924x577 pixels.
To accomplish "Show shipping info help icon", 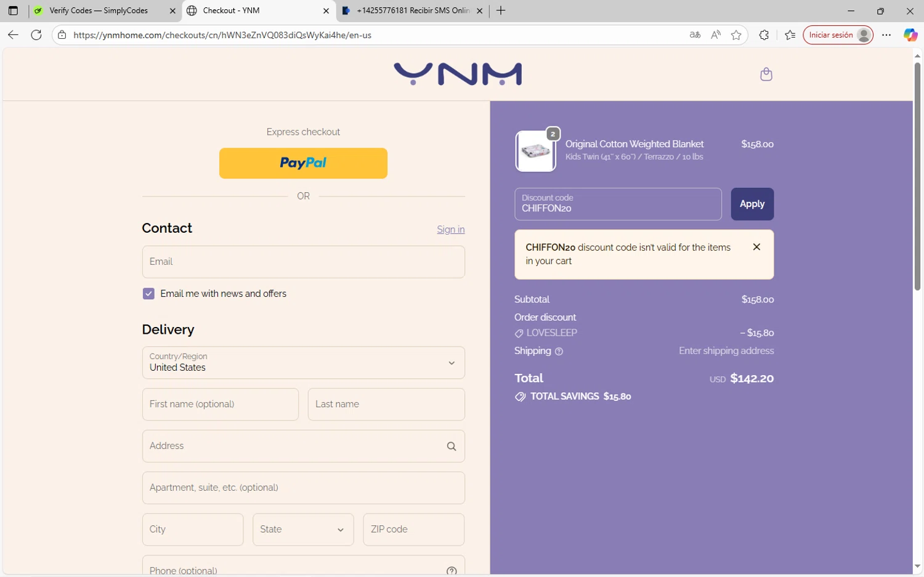I will tap(559, 352).
